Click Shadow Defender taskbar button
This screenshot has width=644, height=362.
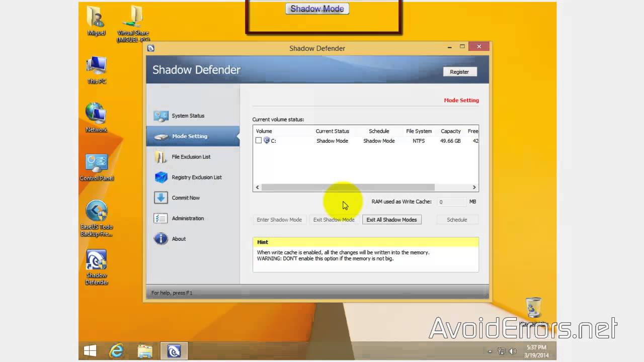[174, 350]
